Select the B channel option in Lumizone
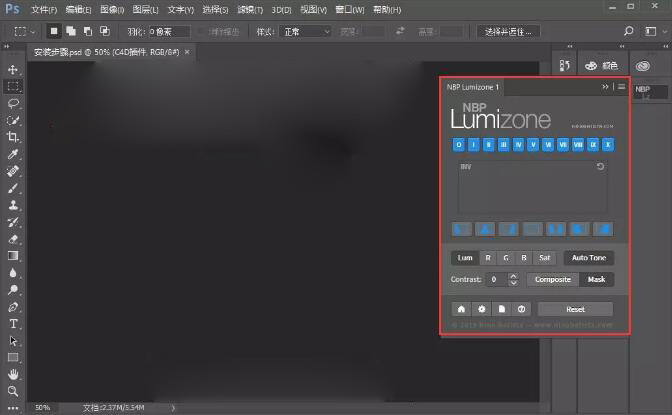This screenshot has height=415, width=672. coord(524,258)
